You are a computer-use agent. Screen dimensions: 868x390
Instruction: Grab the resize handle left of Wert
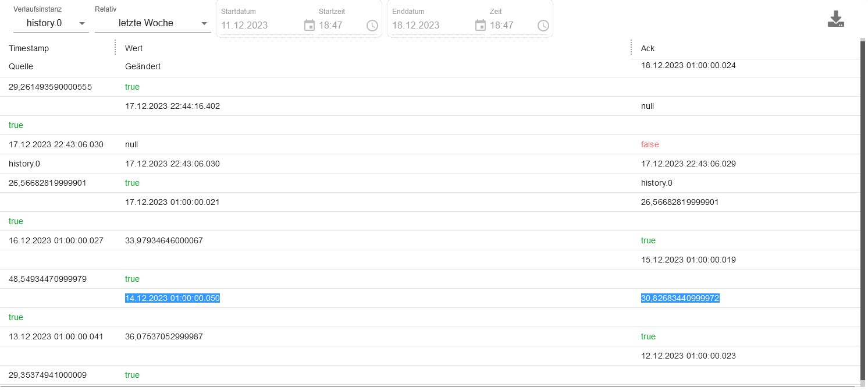116,47
